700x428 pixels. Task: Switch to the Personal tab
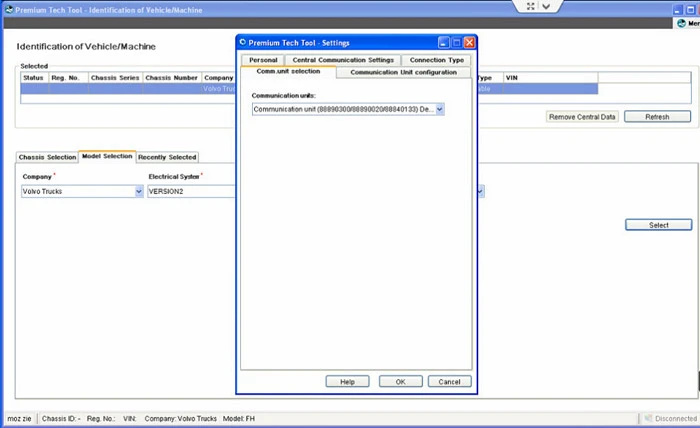263,60
